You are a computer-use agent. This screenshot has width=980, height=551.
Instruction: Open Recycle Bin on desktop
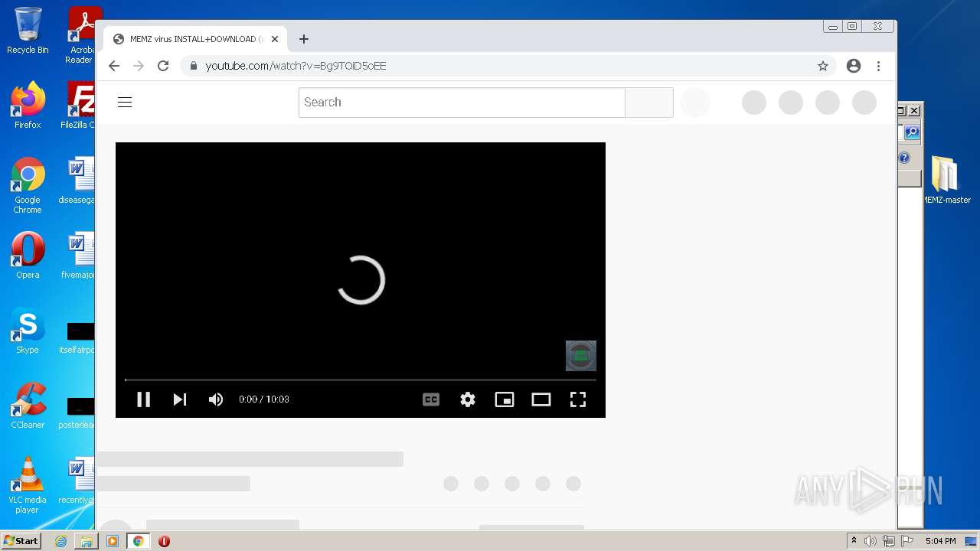click(28, 31)
